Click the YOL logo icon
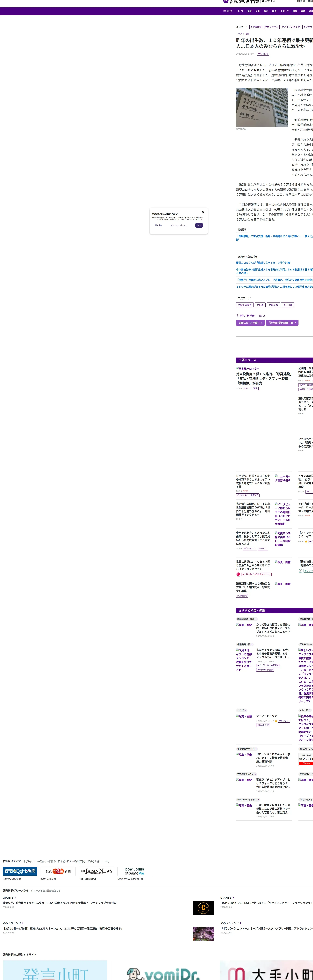This screenshot has width=313, height=980. point(226,1)
